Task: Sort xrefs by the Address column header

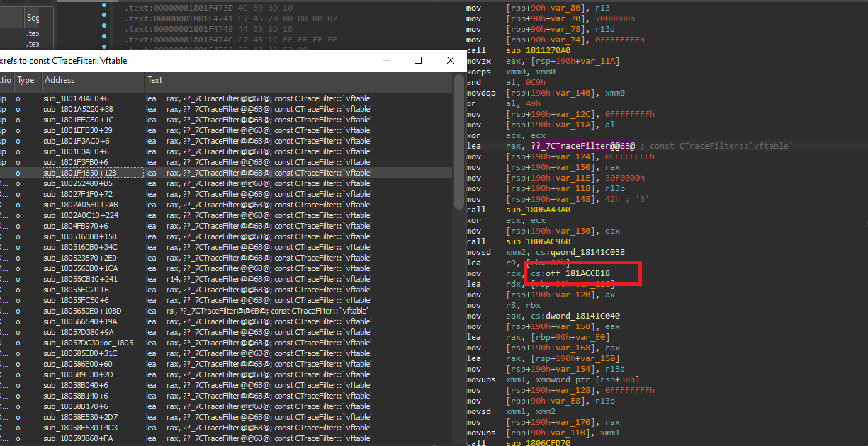Action: click(92, 81)
